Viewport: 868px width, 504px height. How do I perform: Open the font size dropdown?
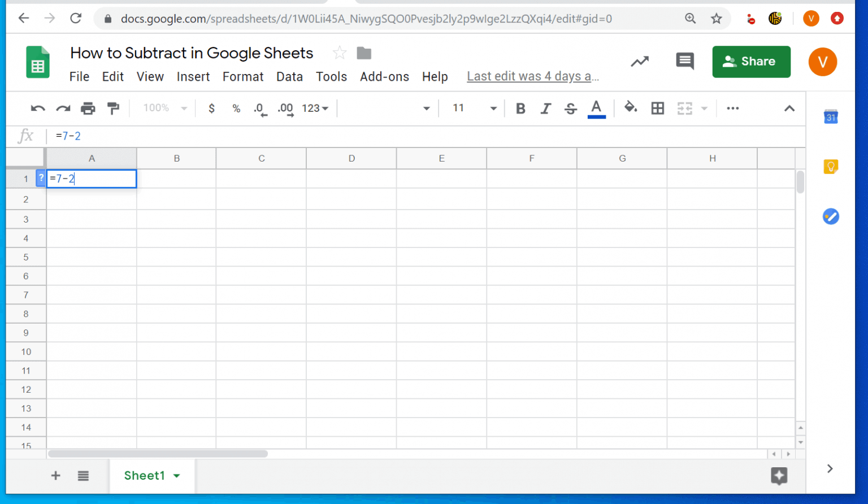(493, 108)
